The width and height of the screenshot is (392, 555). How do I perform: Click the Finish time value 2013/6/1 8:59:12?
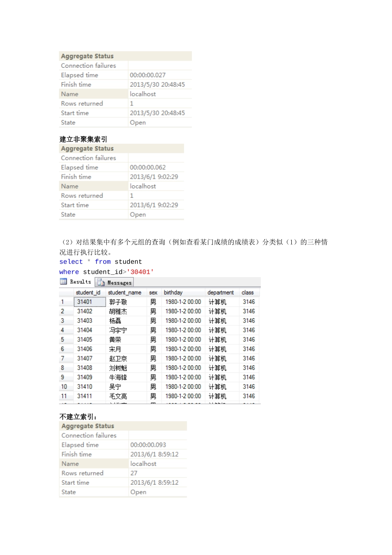[154, 454]
